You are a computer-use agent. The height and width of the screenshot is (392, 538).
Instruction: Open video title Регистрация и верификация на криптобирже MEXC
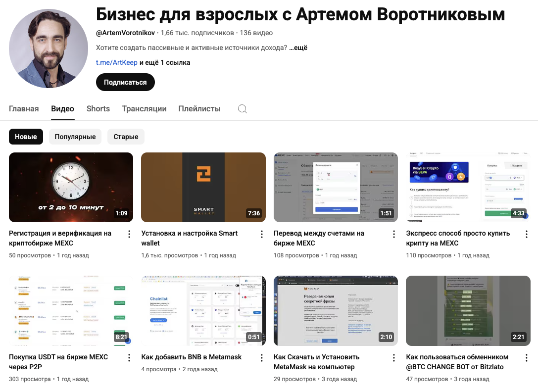tap(60, 238)
